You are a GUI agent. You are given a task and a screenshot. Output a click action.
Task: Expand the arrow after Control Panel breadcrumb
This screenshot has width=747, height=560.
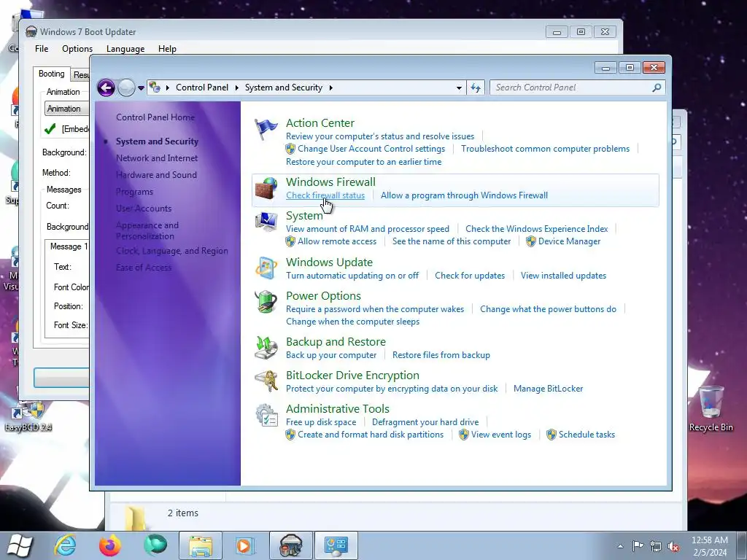pos(237,87)
